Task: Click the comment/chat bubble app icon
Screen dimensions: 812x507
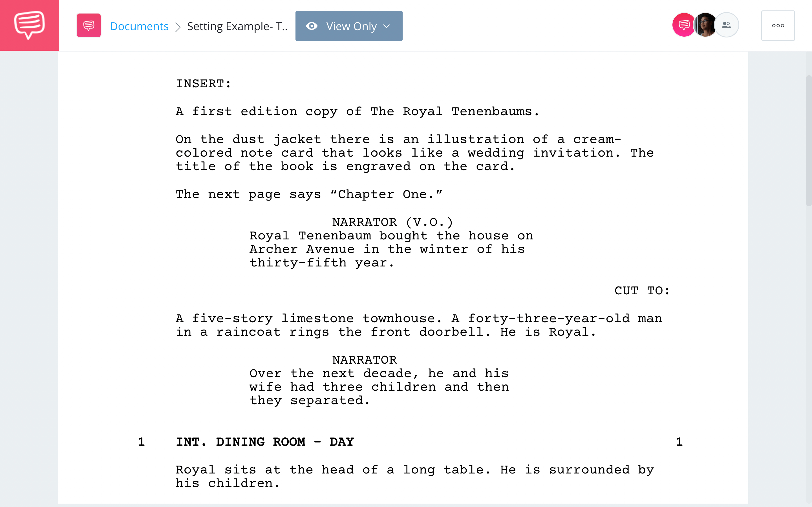Action: click(x=29, y=26)
